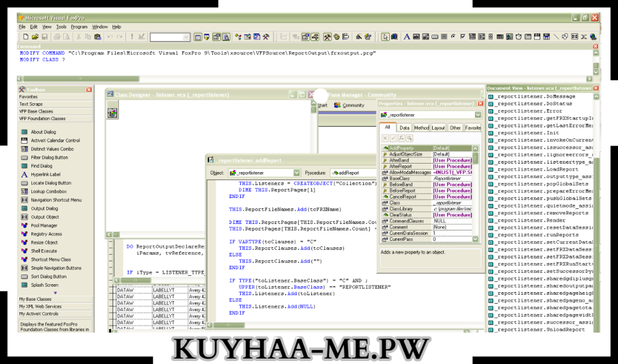Select the Label (A) control tool
The image size is (618, 364).
click(407, 37)
